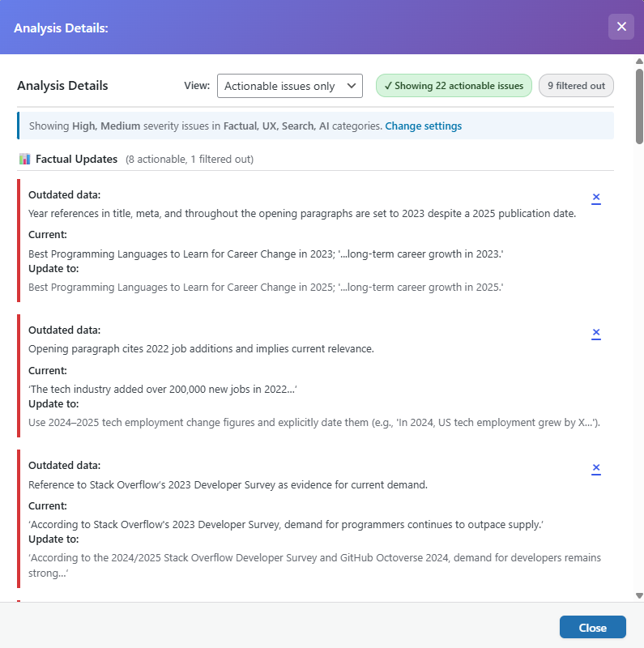The height and width of the screenshot is (648, 644).
Task: Click the Factual Updates chart icon
Action: pyautogui.click(x=24, y=160)
